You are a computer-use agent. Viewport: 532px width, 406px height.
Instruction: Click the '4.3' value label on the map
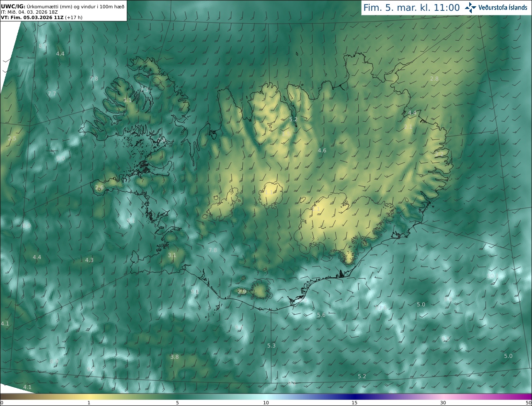pyautogui.click(x=89, y=260)
